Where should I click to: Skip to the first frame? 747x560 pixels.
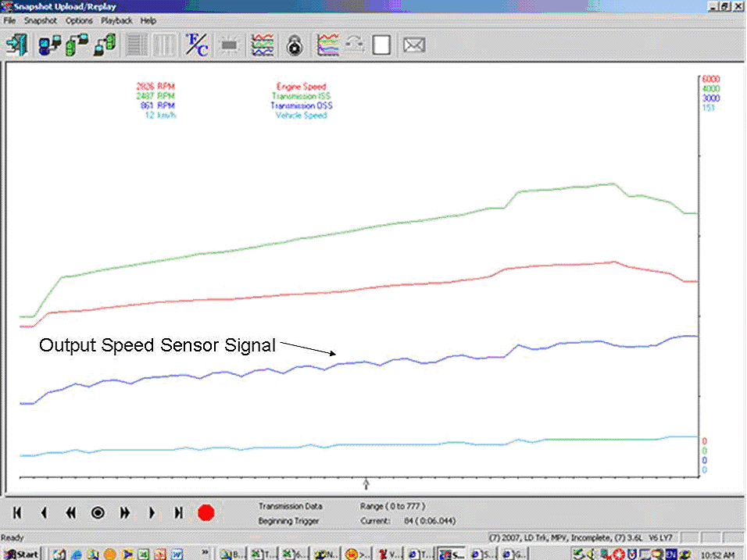17,513
